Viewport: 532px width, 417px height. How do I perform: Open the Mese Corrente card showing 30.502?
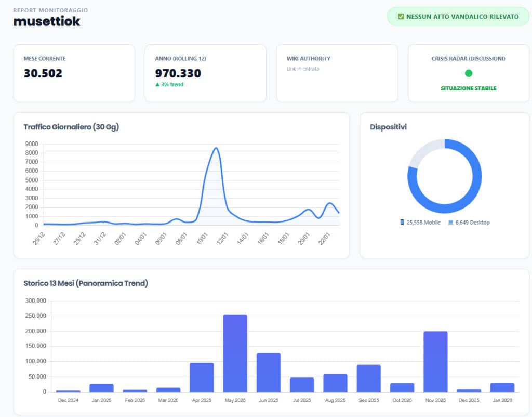point(74,73)
